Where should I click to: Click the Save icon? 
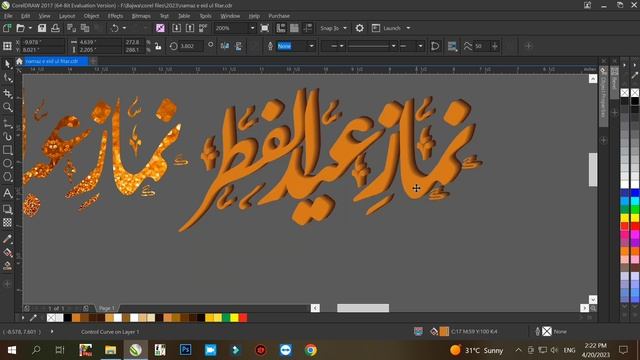click(x=42, y=28)
